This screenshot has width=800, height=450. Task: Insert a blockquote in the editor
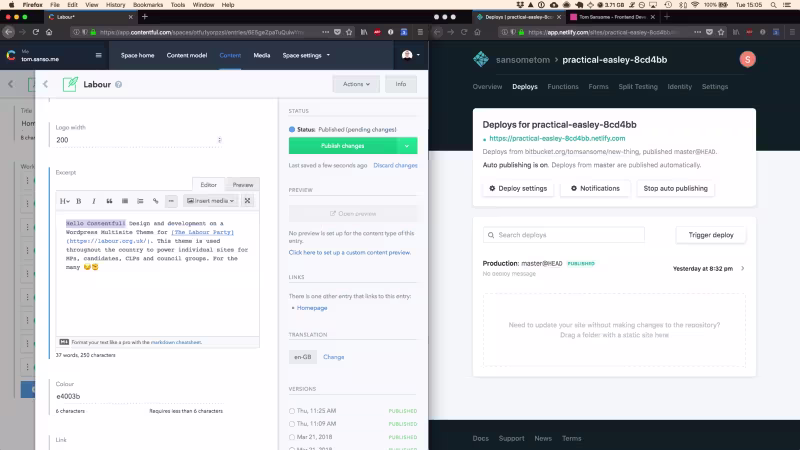pyautogui.click(x=109, y=201)
